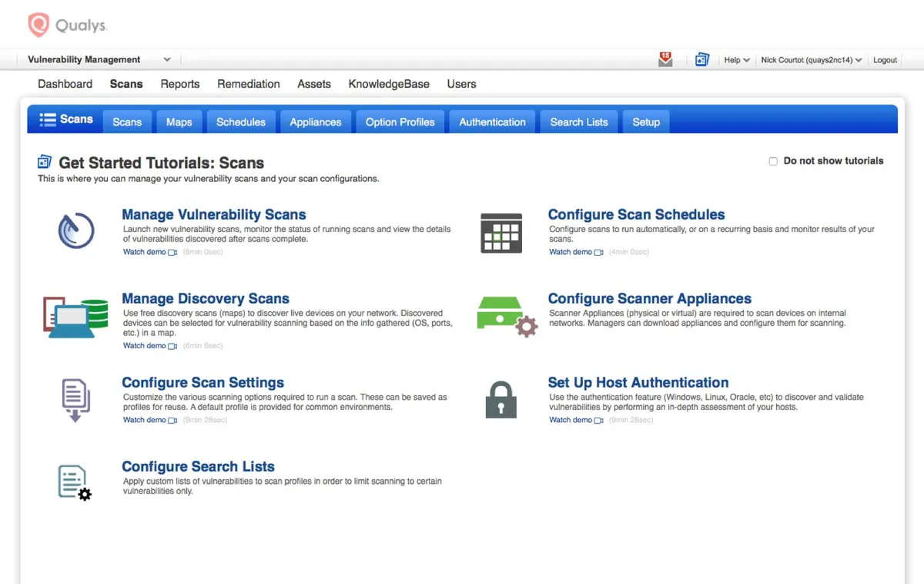
Task: Open Reports in main navigation
Action: click(x=180, y=84)
